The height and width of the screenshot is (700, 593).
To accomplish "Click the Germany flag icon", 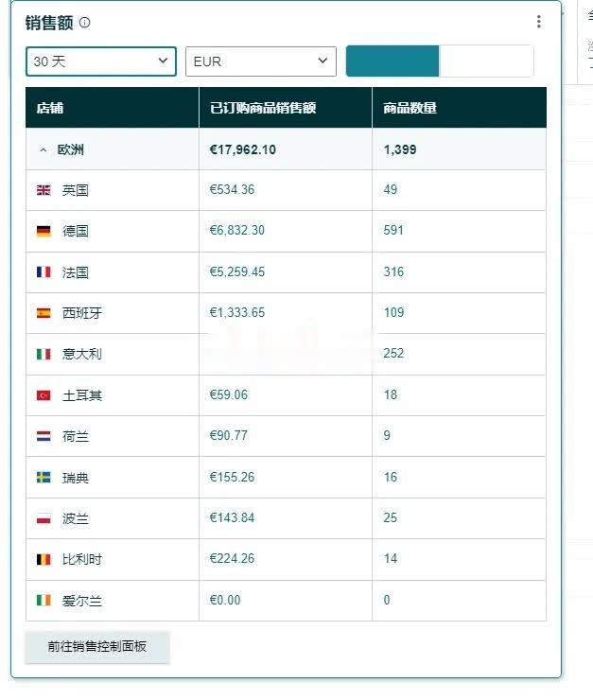I will click(x=44, y=231).
